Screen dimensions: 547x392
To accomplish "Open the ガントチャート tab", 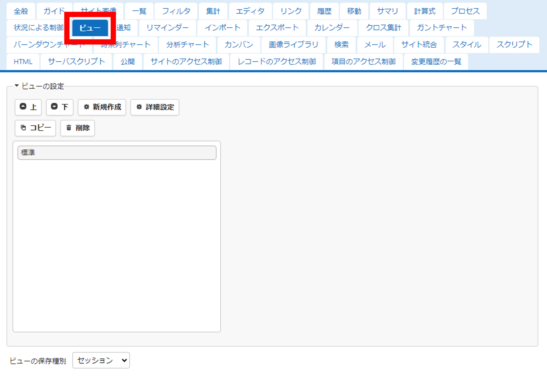I will [x=442, y=28].
